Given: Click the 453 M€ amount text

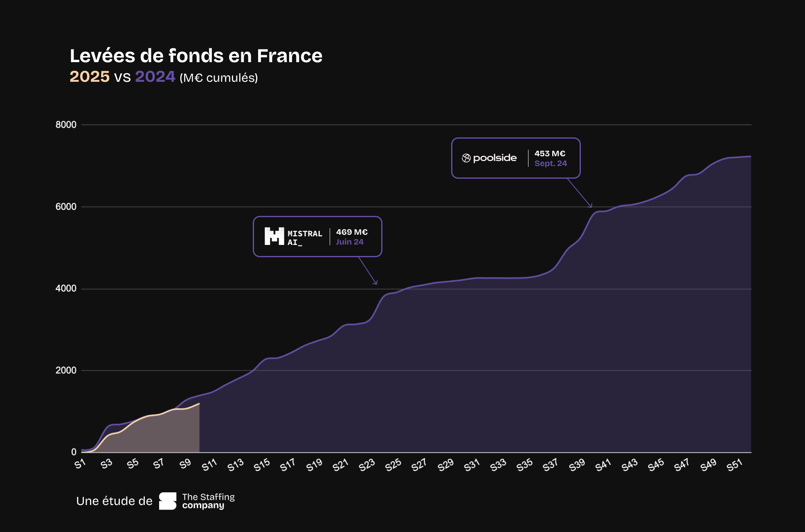Looking at the screenshot, I should pos(550,153).
